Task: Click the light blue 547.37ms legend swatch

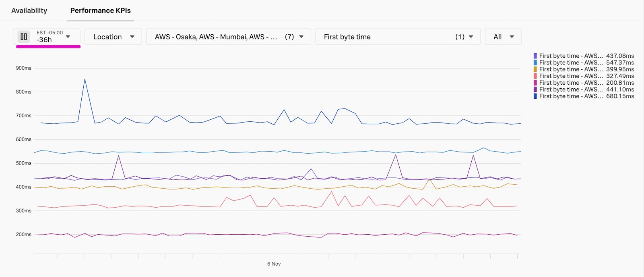Action: click(x=536, y=62)
